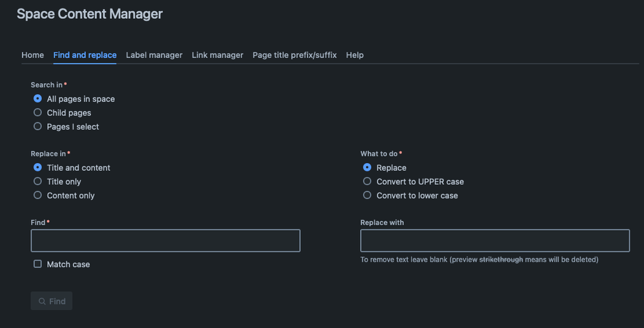
Task: Select Content only replace option
Action: 37,195
